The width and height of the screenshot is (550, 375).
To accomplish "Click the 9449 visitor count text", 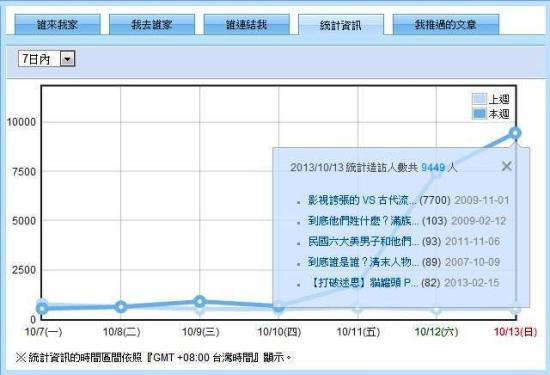I will [433, 167].
